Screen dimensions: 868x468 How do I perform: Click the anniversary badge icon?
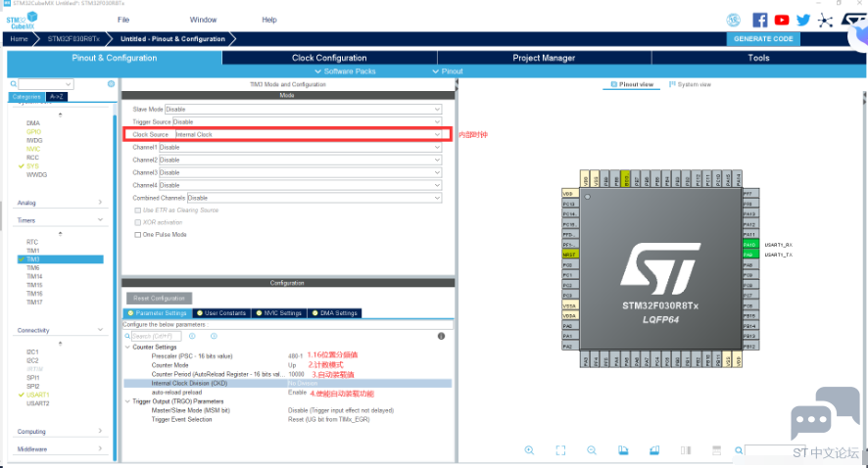[x=734, y=21]
